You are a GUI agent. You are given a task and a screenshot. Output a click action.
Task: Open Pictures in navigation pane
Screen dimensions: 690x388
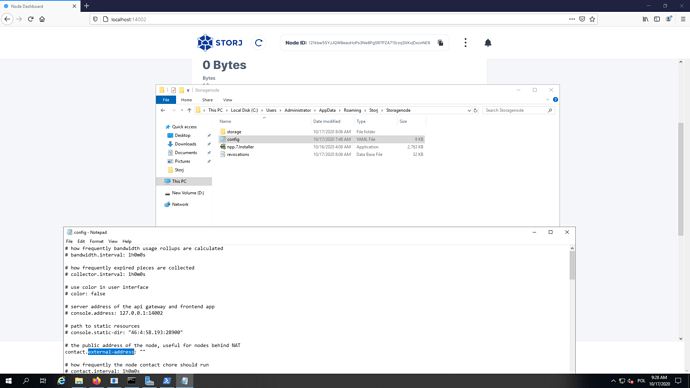[182, 161]
